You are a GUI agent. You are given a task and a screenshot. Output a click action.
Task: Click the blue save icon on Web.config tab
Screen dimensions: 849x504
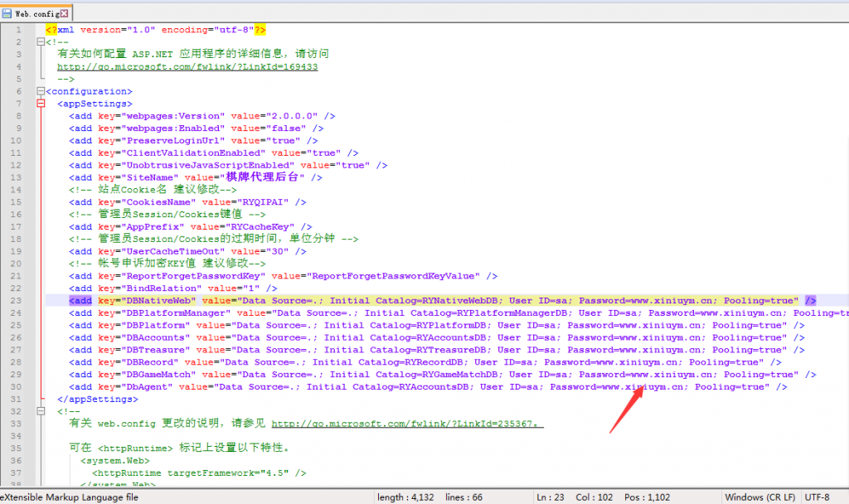click(x=7, y=12)
